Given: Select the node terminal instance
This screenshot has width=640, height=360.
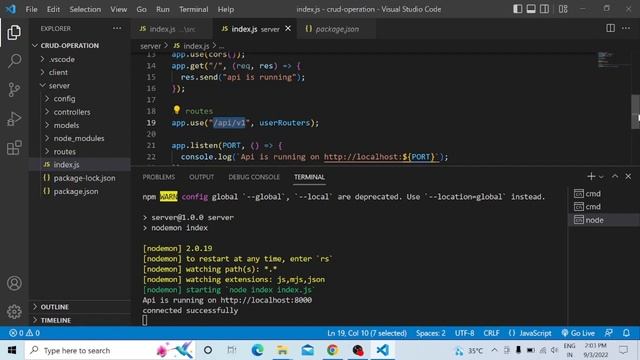Looking at the screenshot, I should (603, 220).
